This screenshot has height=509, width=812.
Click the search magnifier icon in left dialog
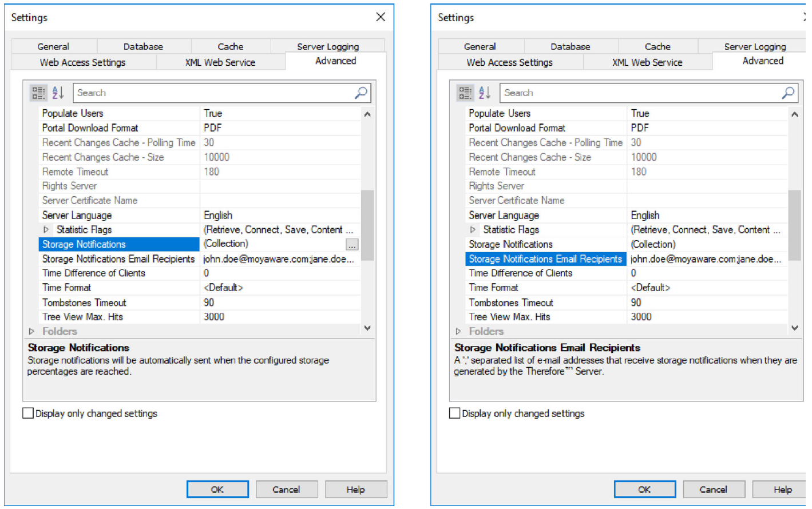pos(361,93)
